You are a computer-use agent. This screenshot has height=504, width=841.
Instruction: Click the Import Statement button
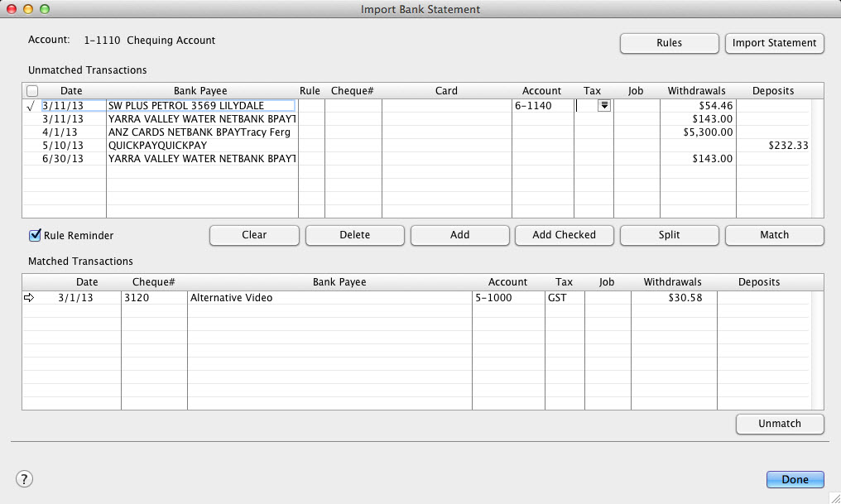pyautogui.click(x=774, y=43)
